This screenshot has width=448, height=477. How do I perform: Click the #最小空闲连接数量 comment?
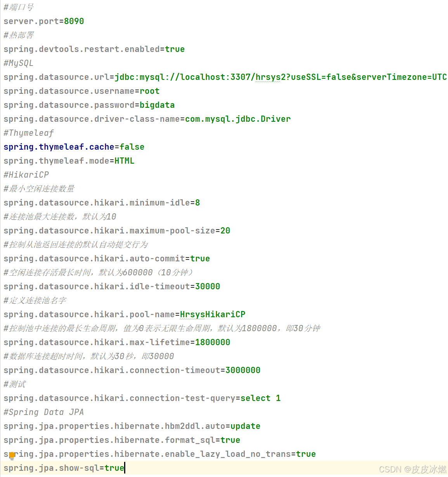39,189
